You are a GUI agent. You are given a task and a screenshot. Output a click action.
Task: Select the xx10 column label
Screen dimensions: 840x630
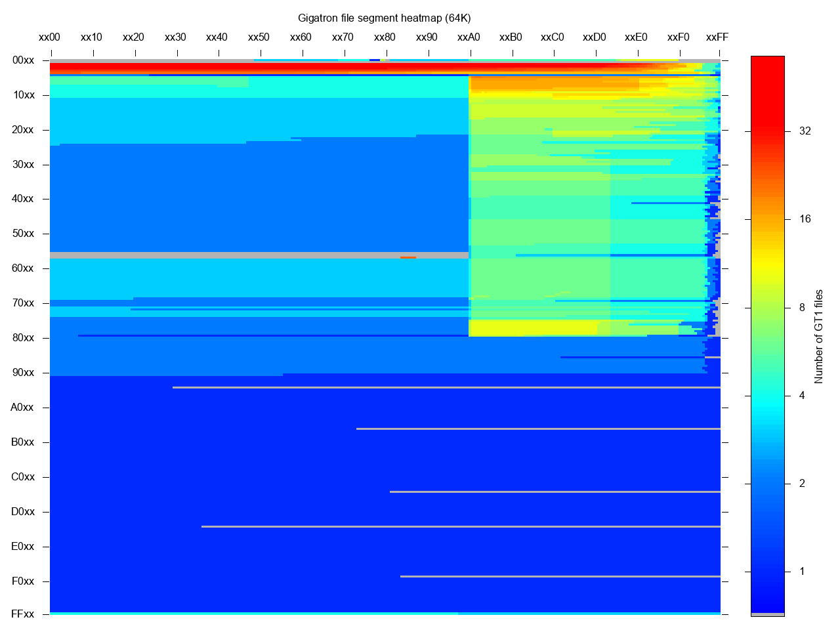tap(92, 37)
